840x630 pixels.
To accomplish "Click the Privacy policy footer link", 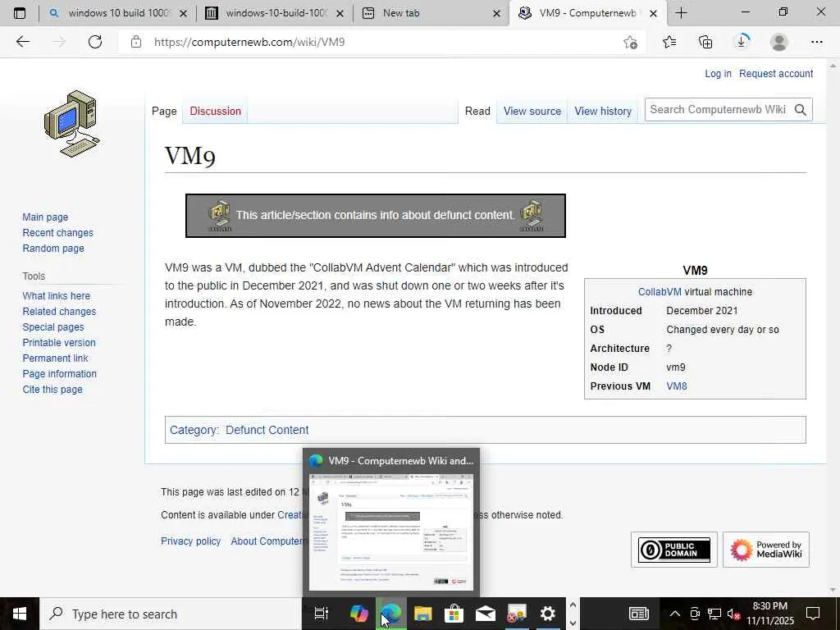I will 190,541.
